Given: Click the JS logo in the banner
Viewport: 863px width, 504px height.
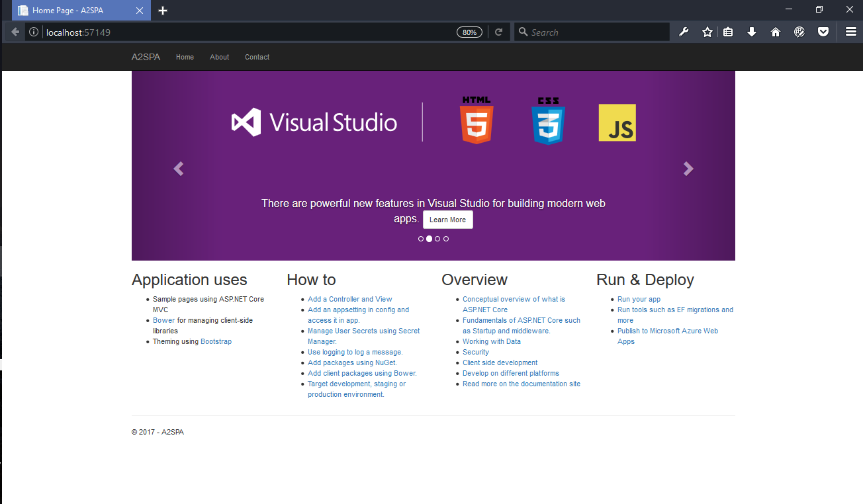Looking at the screenshot, I should coord(617,122).
